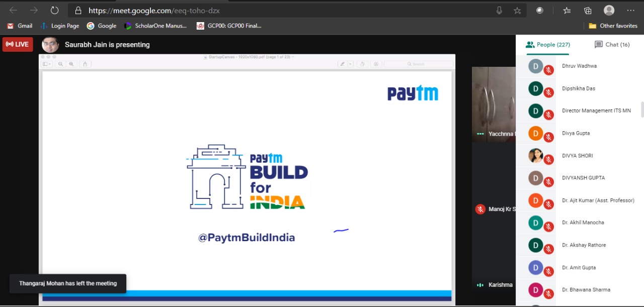Click the rotate icon in shared PDF toolbar

click(363, 64)
